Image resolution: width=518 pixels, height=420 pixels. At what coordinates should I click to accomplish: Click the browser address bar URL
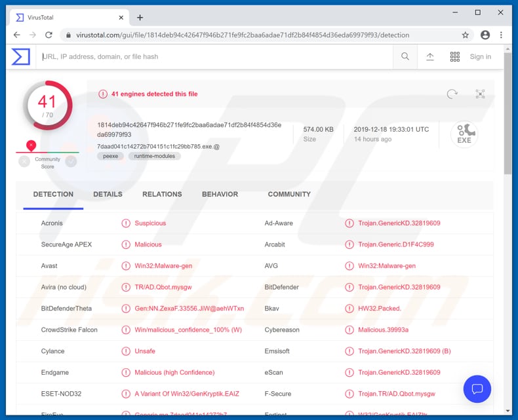pos(243,35)
